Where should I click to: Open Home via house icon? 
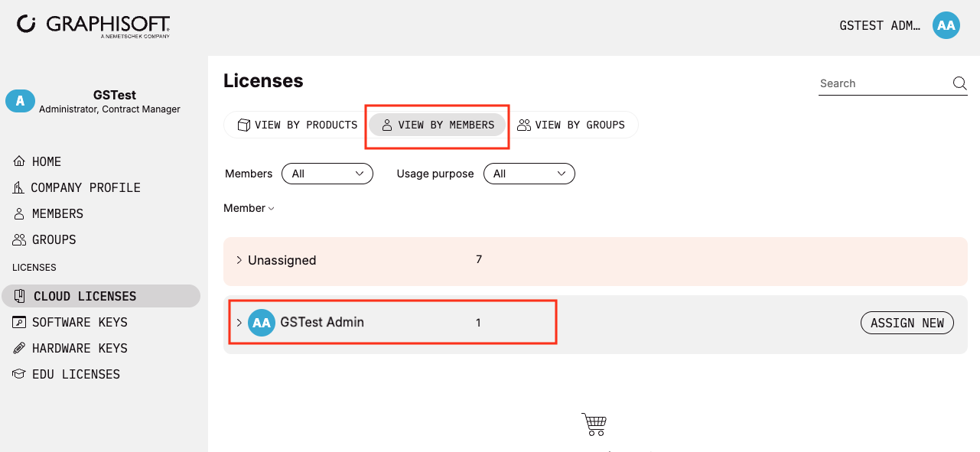(x=19, y=161)
